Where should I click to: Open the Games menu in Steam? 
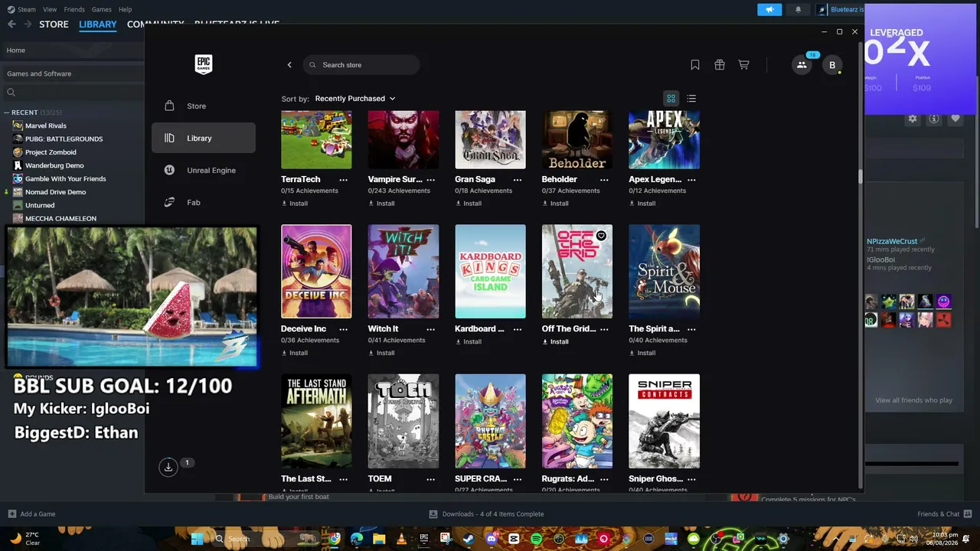[102, 9]
